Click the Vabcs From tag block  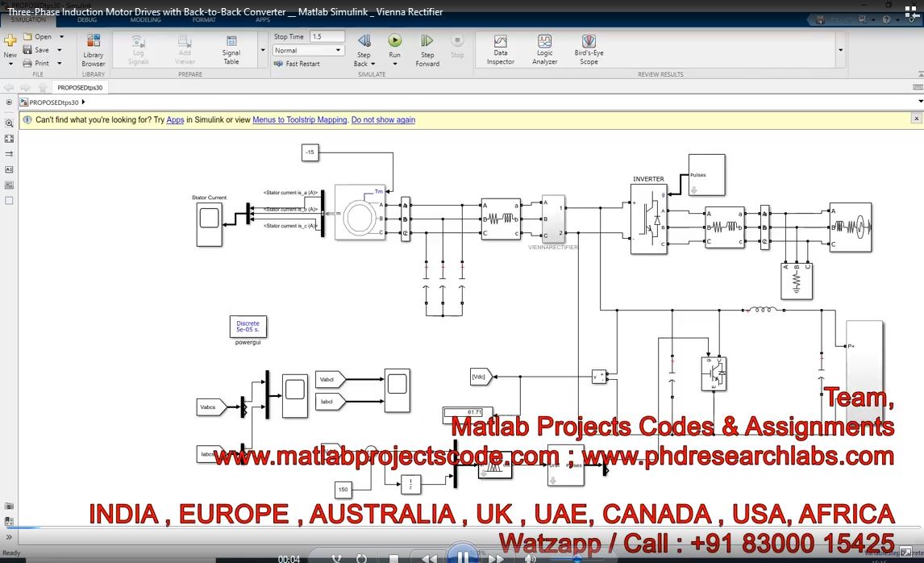[211, 407]
